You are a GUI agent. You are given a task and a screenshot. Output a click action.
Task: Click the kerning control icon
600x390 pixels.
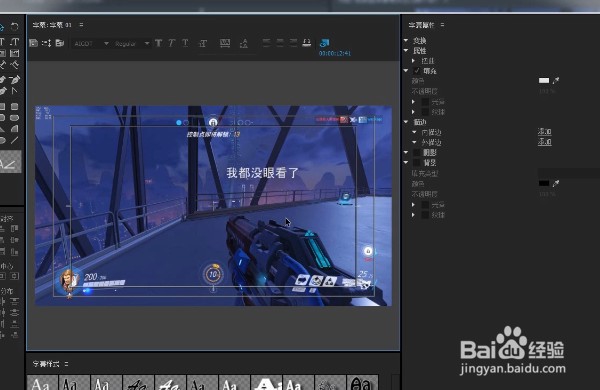coord(225,43)
